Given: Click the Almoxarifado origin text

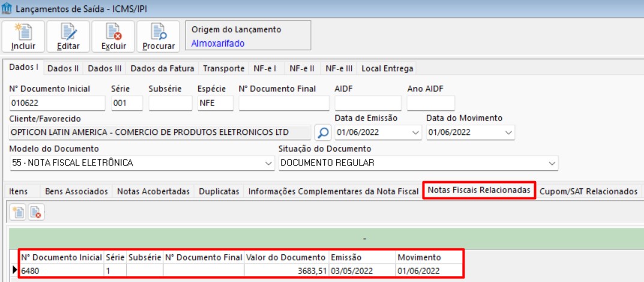Looking at the screenshot, I should (218, 44).
